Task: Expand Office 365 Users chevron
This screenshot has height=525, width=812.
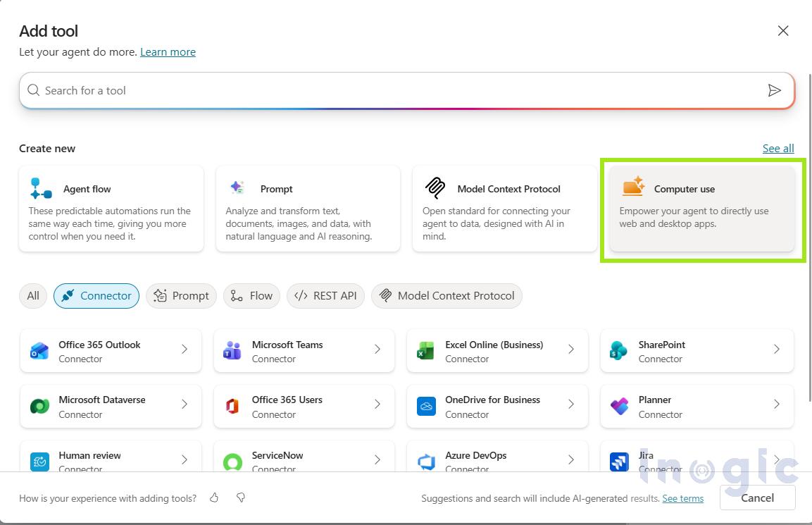Action: [377, 404]
